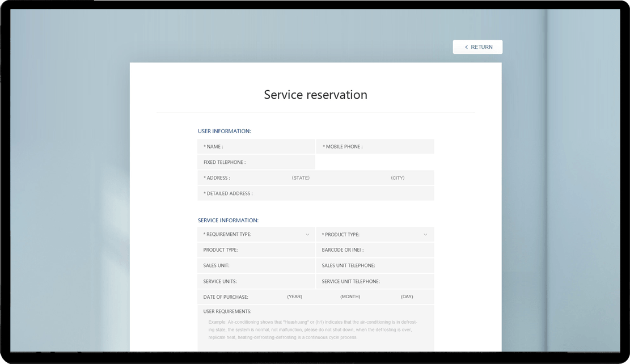This screenshot has width=630, height=364.
Task: Choose the purchase date YEAR selector
Action: tap(294, 297)
